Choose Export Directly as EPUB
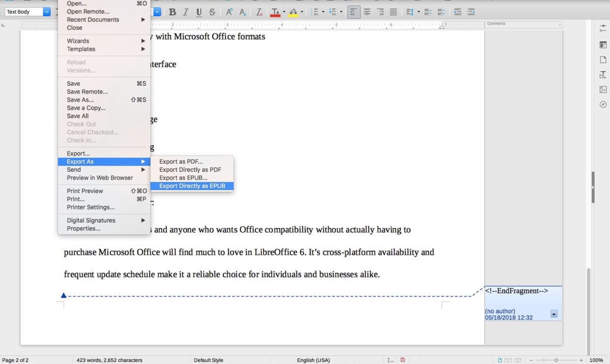The height and width of the screenshot is (364, 610). coord(192,186)
